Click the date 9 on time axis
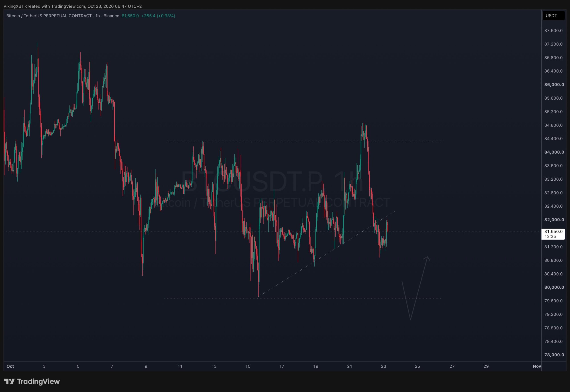This screenshot has height=392, width=570. pos(146,366)
